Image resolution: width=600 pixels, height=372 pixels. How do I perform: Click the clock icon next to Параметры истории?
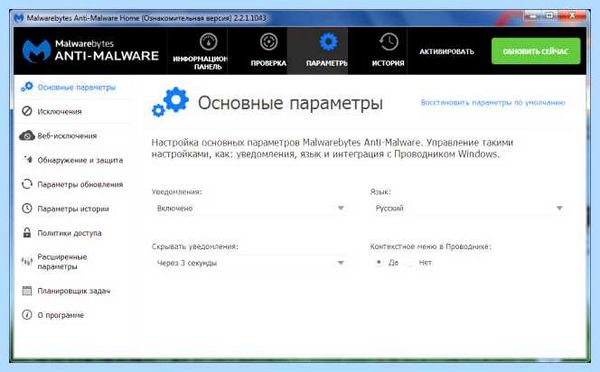(27, 209)
